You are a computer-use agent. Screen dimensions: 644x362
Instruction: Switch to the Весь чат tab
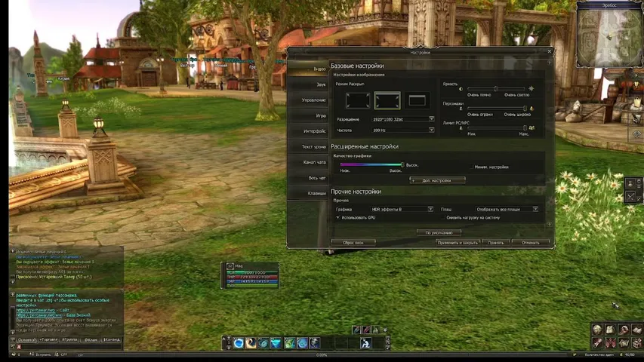(x=307, y=178)
